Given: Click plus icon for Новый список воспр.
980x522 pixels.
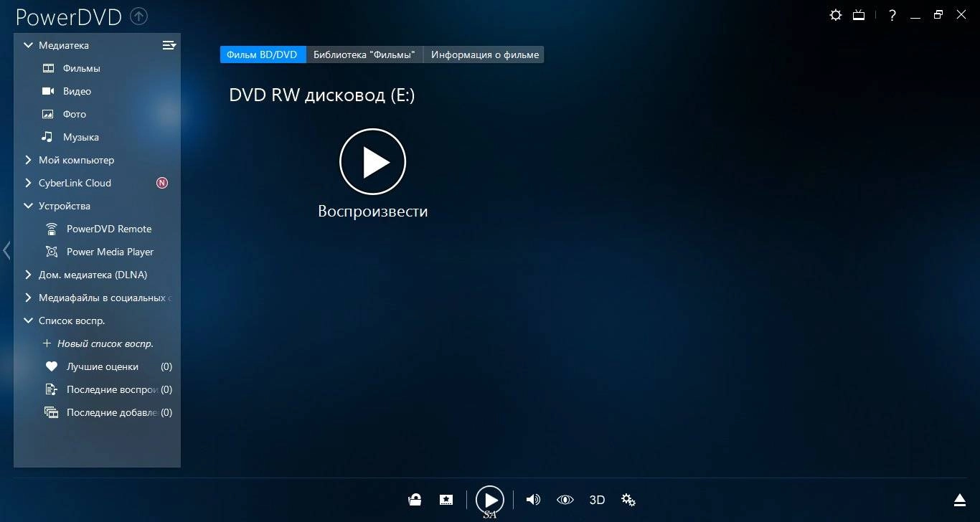Looking at the screenshot, I should pyautogui.click(x=47, y=343).
